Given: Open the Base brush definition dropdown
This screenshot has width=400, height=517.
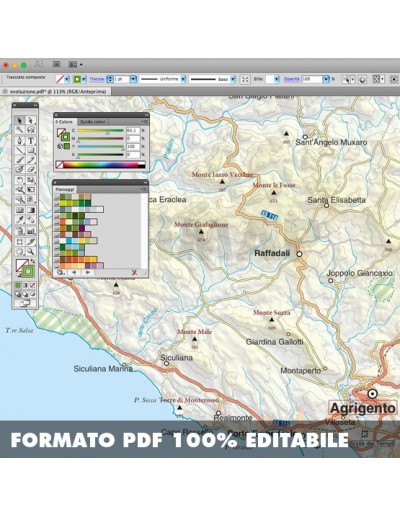Looking at the screenshot, I should 233,79.
